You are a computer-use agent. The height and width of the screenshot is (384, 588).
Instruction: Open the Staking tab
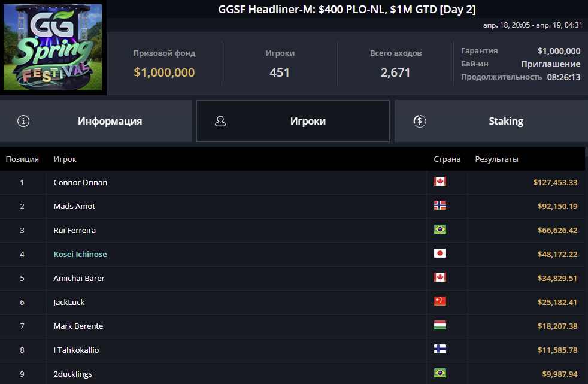491,121
